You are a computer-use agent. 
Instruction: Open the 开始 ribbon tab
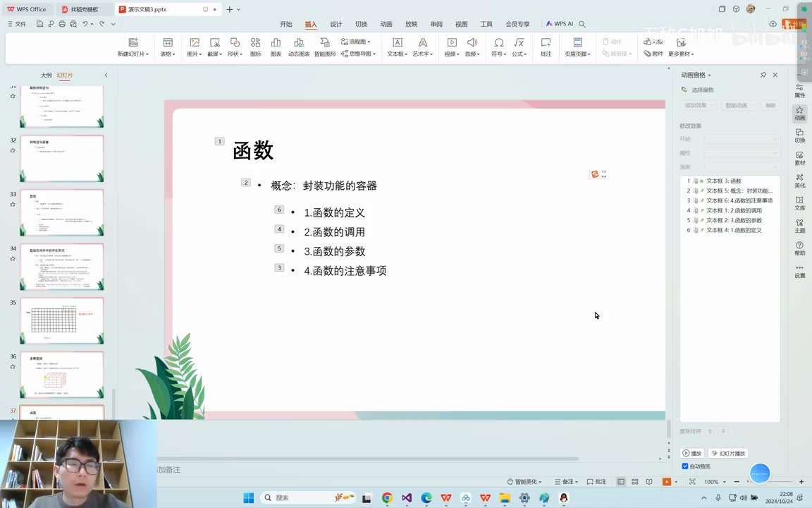[286, 24]
